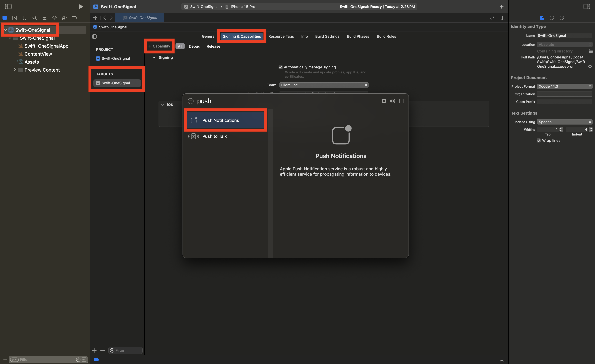This screenshot has width=595, height=364.
Task: Switch to the Build Settings tab
Action: 327,36
